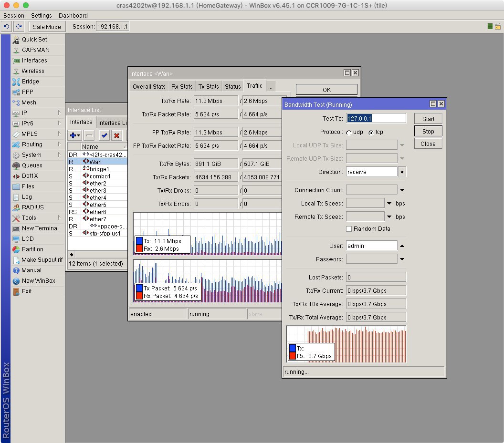Click the Test To address field
The width and height of the screenshot is (504, 443).
tap(376, 118)
